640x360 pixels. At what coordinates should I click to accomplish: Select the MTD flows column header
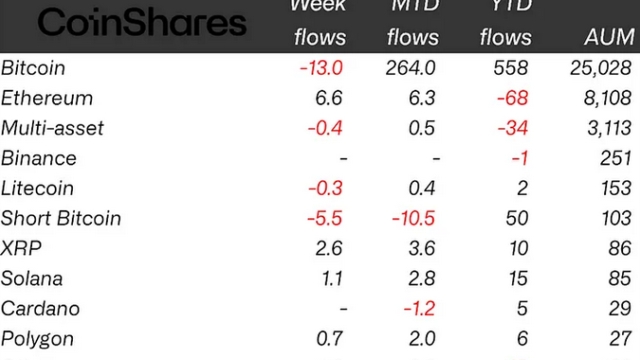413,23
